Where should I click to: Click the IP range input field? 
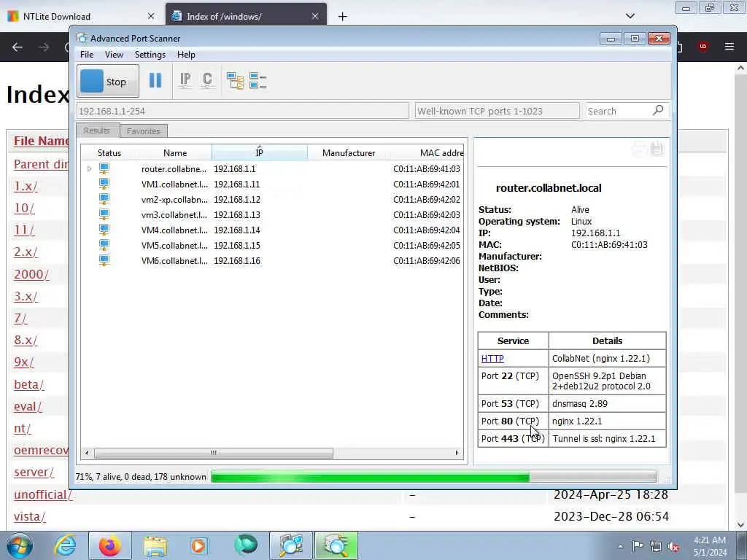point(242,111)
